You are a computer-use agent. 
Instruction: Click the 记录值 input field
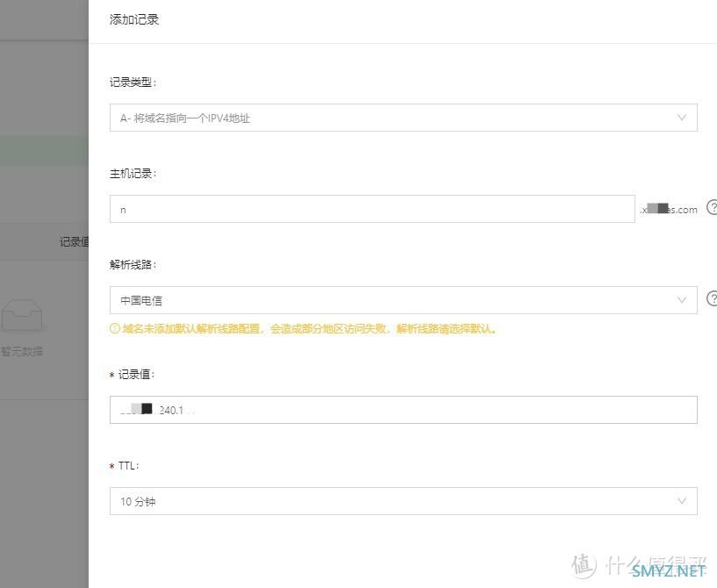(x=404, y=410)
